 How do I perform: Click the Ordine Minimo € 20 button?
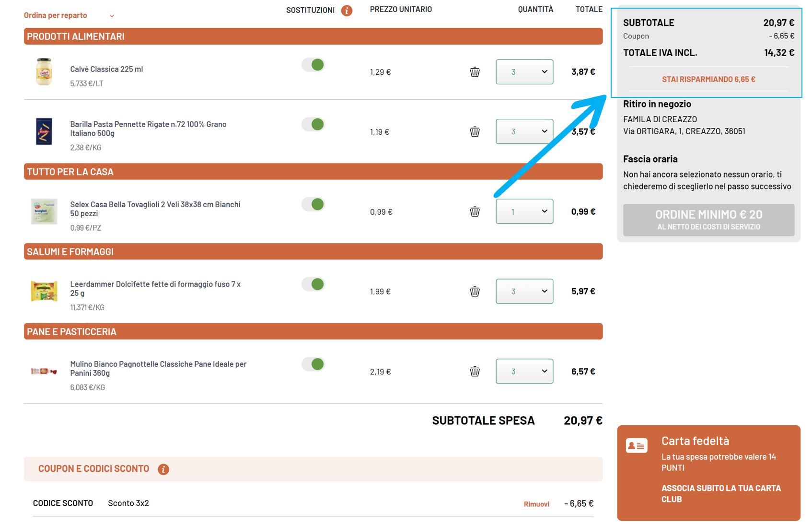tap(708, 220)
